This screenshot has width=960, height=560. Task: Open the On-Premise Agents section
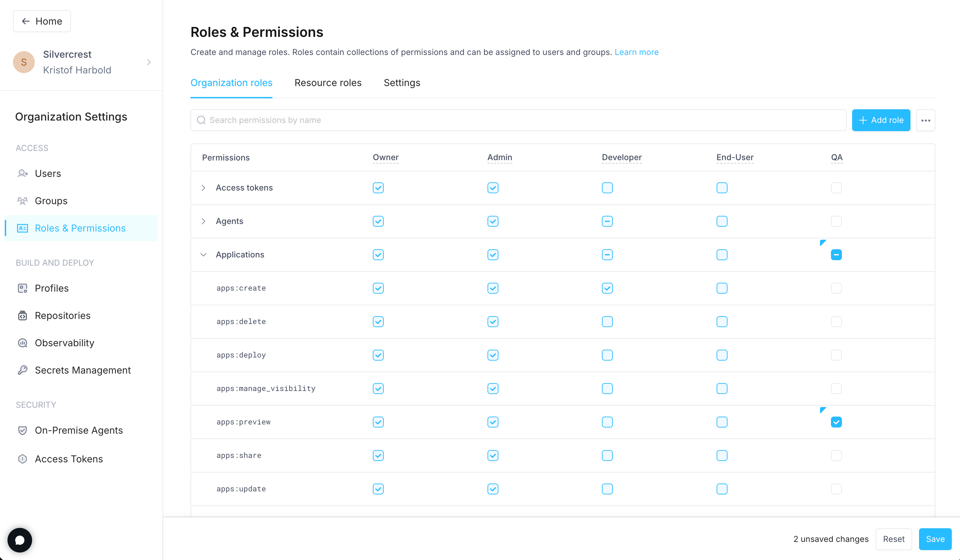(79, 430)
